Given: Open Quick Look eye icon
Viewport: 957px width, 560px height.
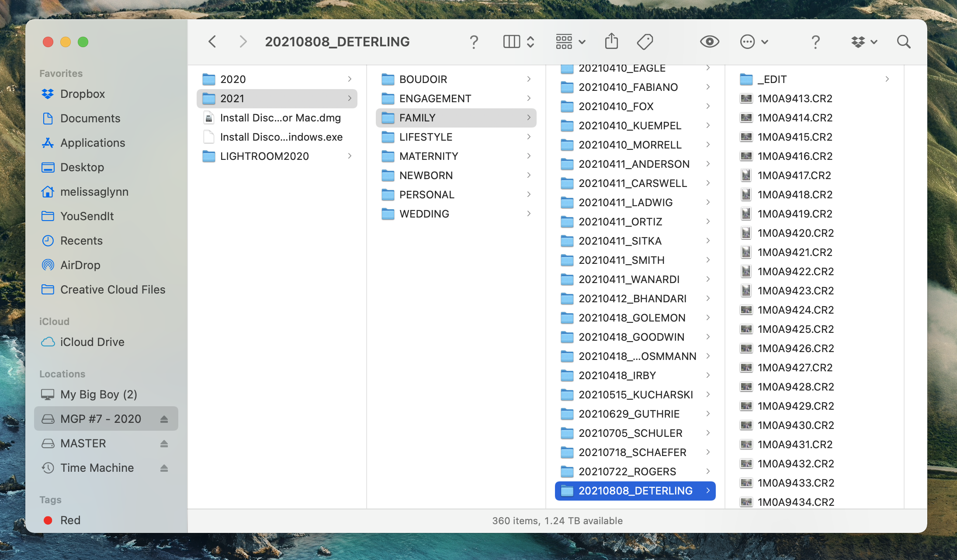Looking at the screenshot, I should tap(709, 42).
